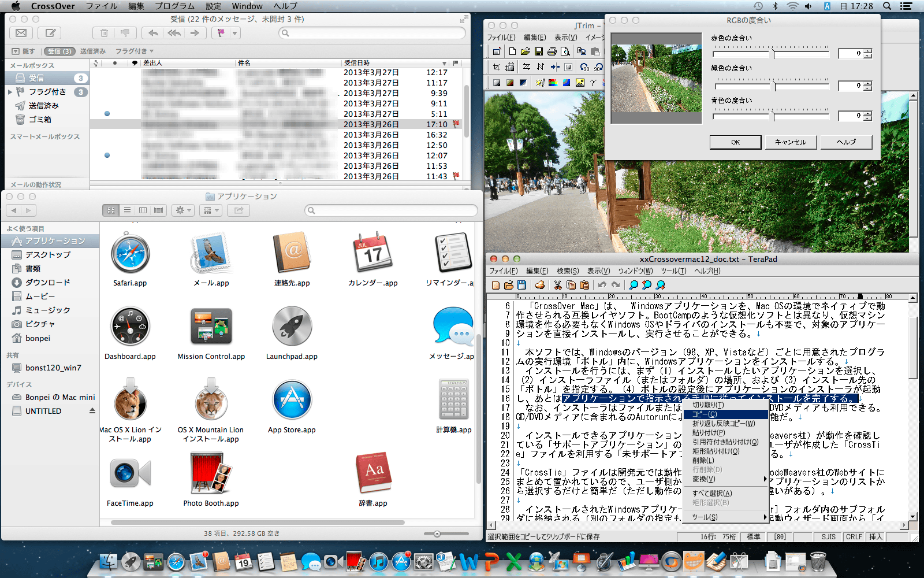Image resolution: width=924 pixels, height=578 pixels.
Task: Select the JTrim crop tool icon
Action: point(496,67)
